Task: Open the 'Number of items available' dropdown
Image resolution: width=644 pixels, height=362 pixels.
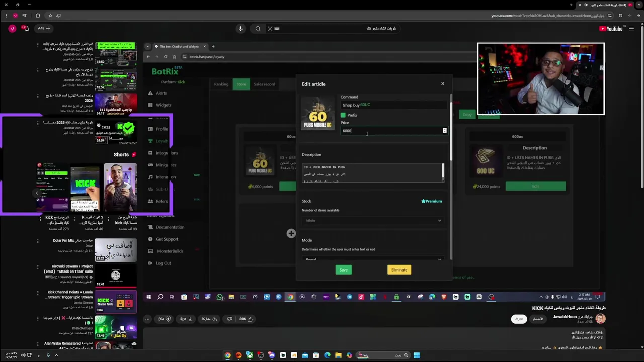Action: [x=372, y=220]
